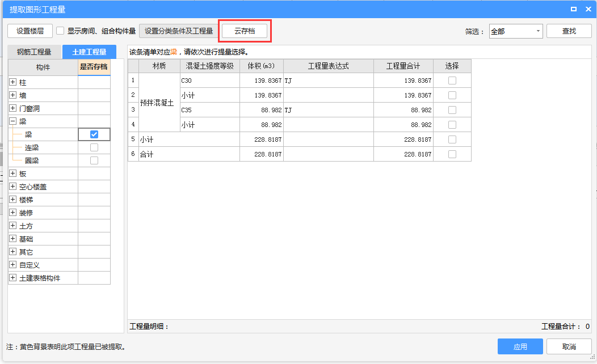The height and width of the screenshot is (364, 597).
Task: Switch to the 土建工程量 tab
Action: (x=89, y=52)
